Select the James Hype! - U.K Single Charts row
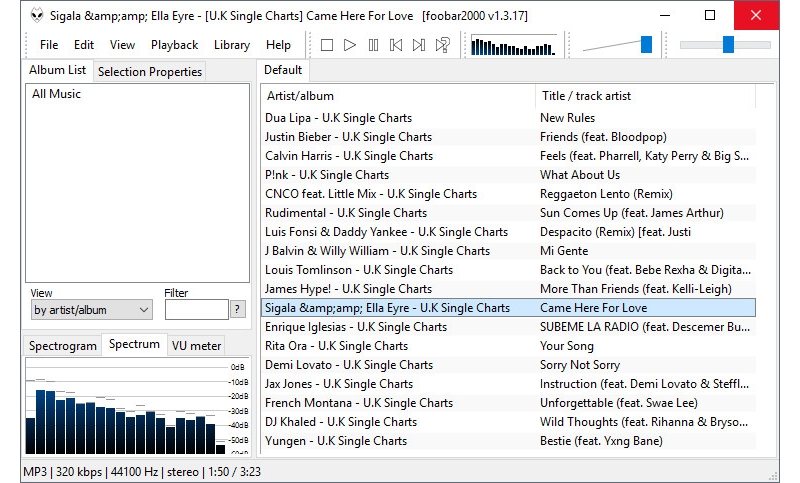 pyautogui.click(x=509, y=289)
